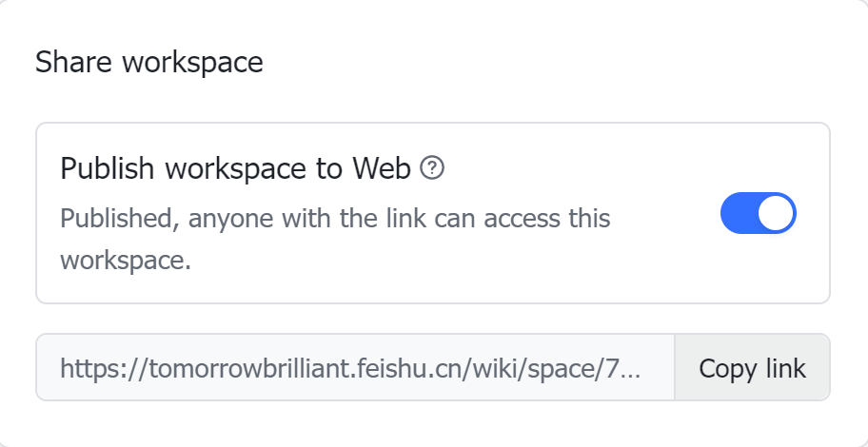Show help info about publishing to Web

pos(433,169)
